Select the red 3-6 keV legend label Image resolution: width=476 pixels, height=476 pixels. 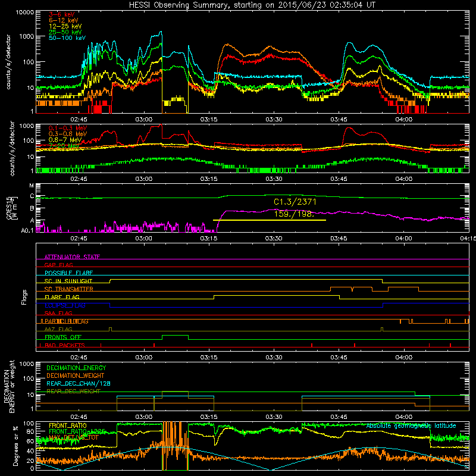point(62,14)
